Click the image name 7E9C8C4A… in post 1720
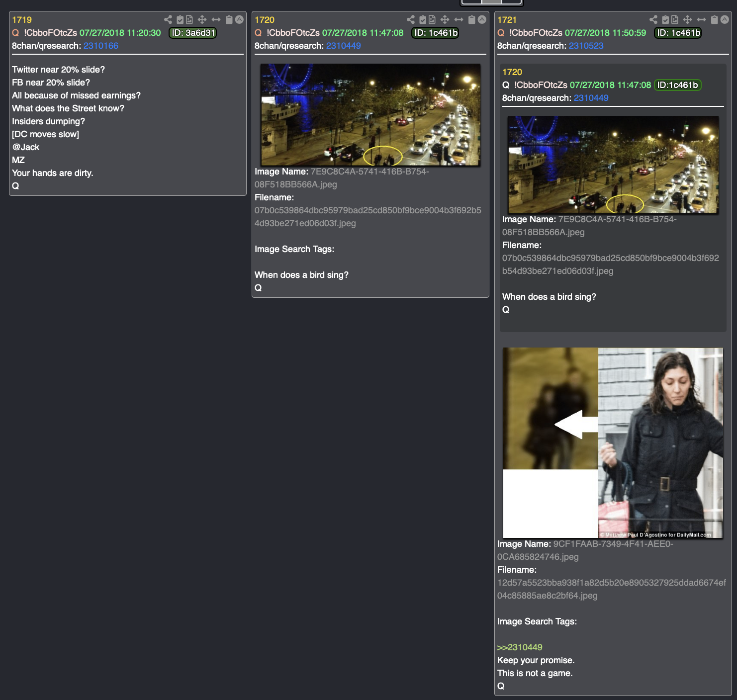Image resolution: width=737 pixels, height=700 pixels. pyautogui.click(x=342, y=178)
